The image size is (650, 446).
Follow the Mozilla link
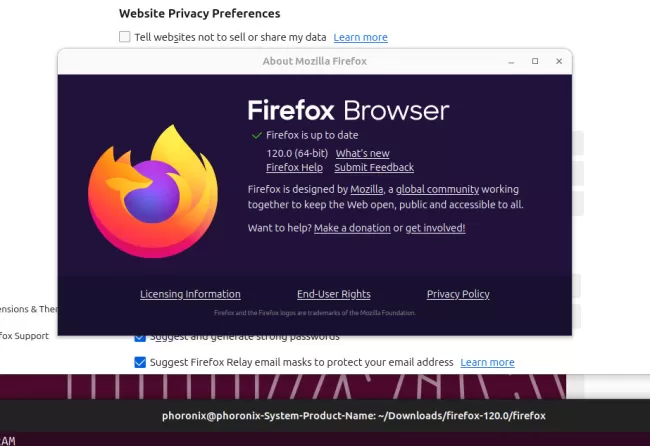coord(367,189)
